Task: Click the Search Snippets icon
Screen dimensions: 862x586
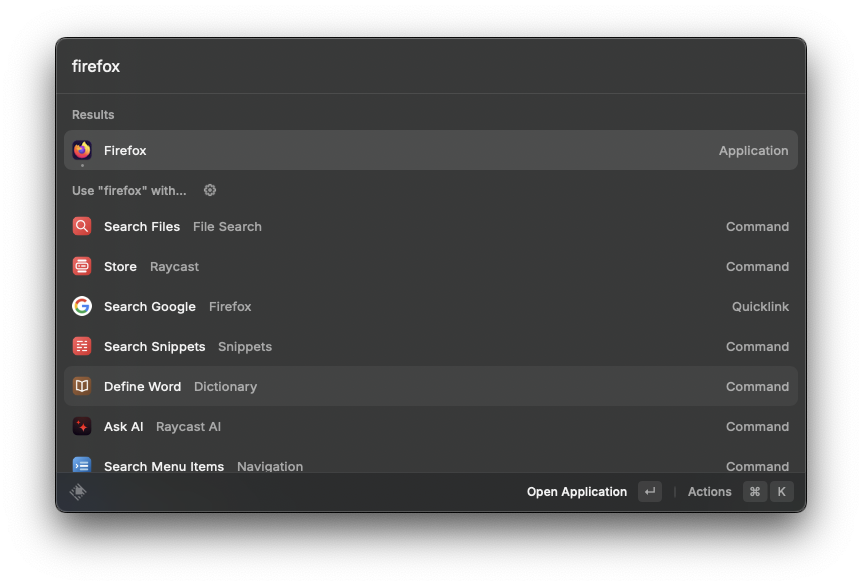Action: 82,346
